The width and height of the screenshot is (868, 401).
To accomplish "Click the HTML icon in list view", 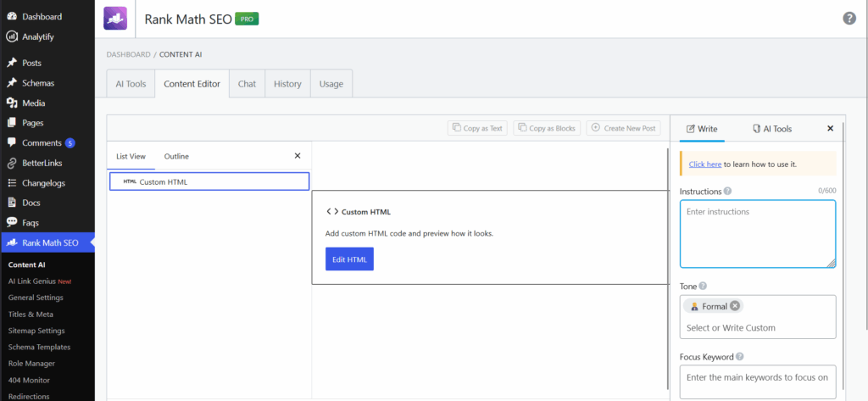I will pyautogui.click(x=130, y=181).
